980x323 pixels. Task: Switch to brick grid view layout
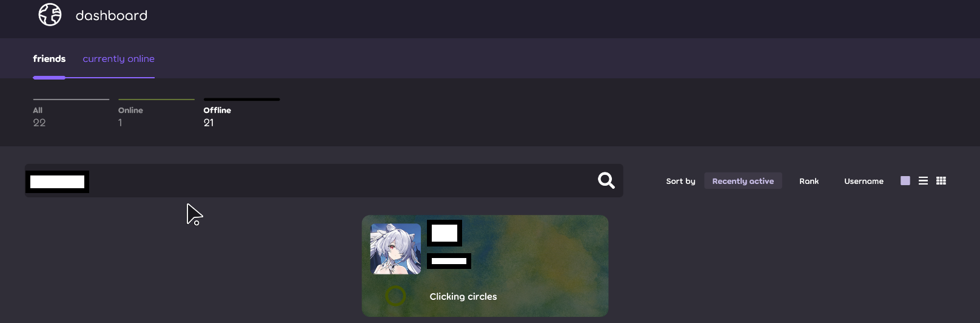click(941, 181)
